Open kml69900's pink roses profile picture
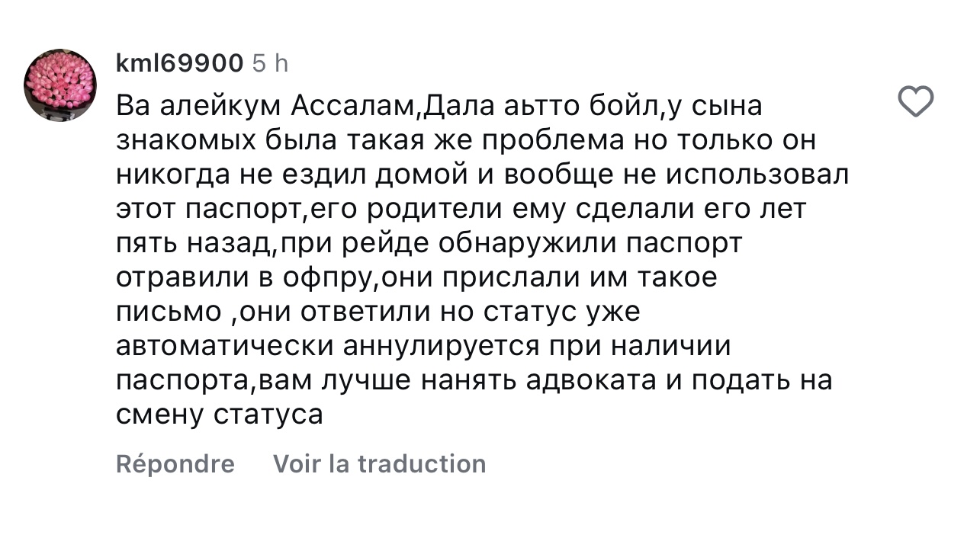 (x=60, y=85)
